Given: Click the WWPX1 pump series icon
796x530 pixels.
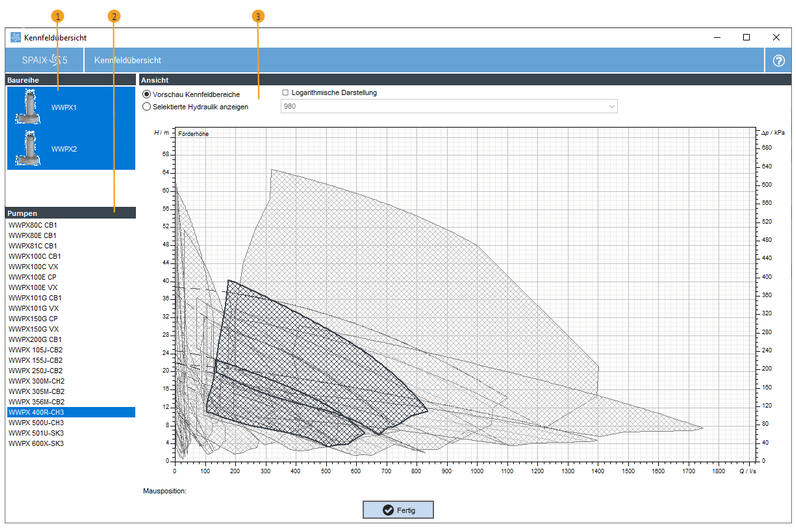Looking at the screenshot, I should coord(26,107).
